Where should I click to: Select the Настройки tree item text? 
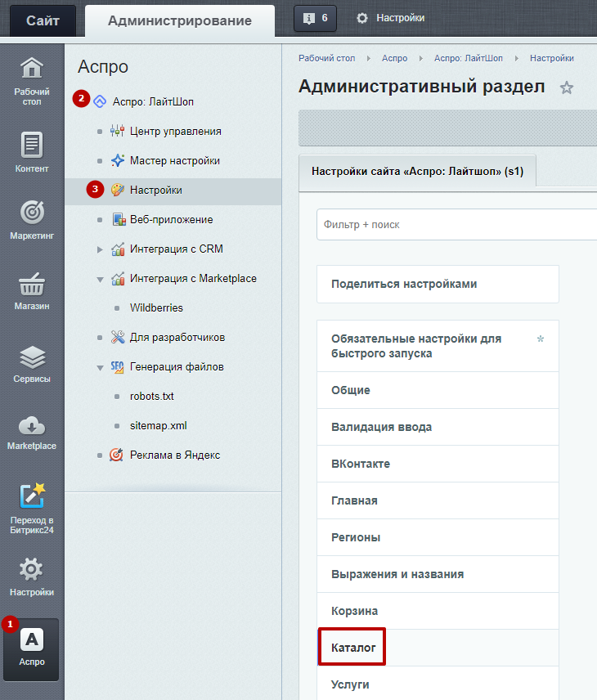click(x=156, y=190)
